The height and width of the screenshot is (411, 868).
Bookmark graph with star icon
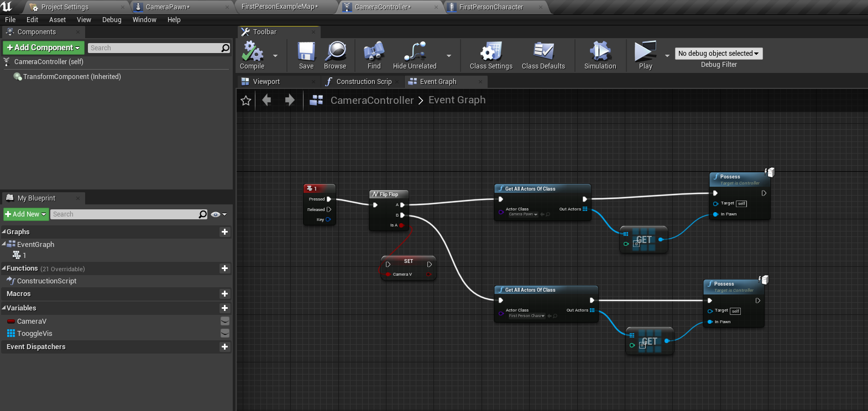click(246, 100)
